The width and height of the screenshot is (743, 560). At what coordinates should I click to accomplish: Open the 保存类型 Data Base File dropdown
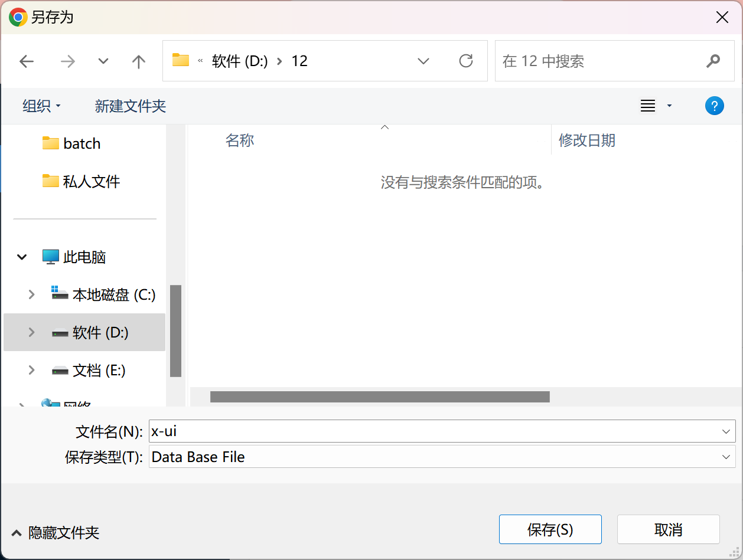tap(442, 457)
